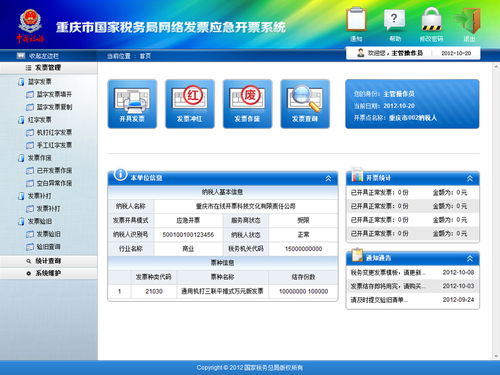The image size is (500, 375).
Task: Collapse the 本单位信息 panel with chevron
Action: click(x=328, y=178)
